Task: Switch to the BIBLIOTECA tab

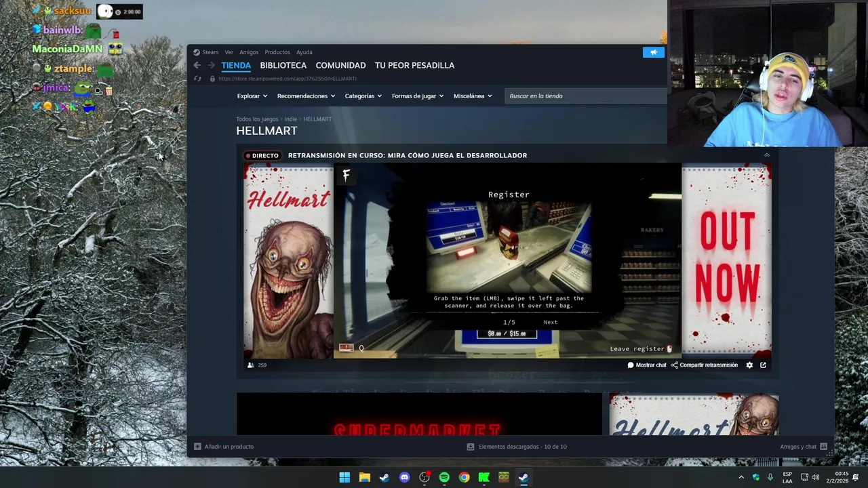Action: [283, 65]
